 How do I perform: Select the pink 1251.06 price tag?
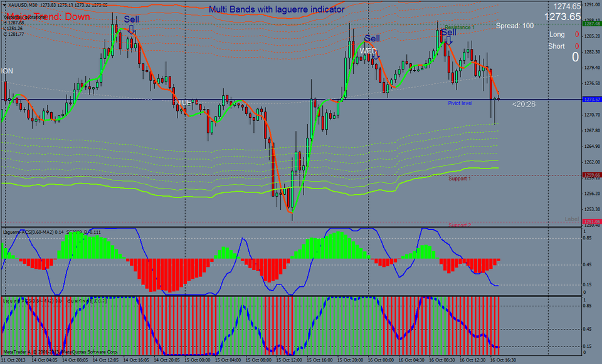pyautogui.click(x=591, y=222)
